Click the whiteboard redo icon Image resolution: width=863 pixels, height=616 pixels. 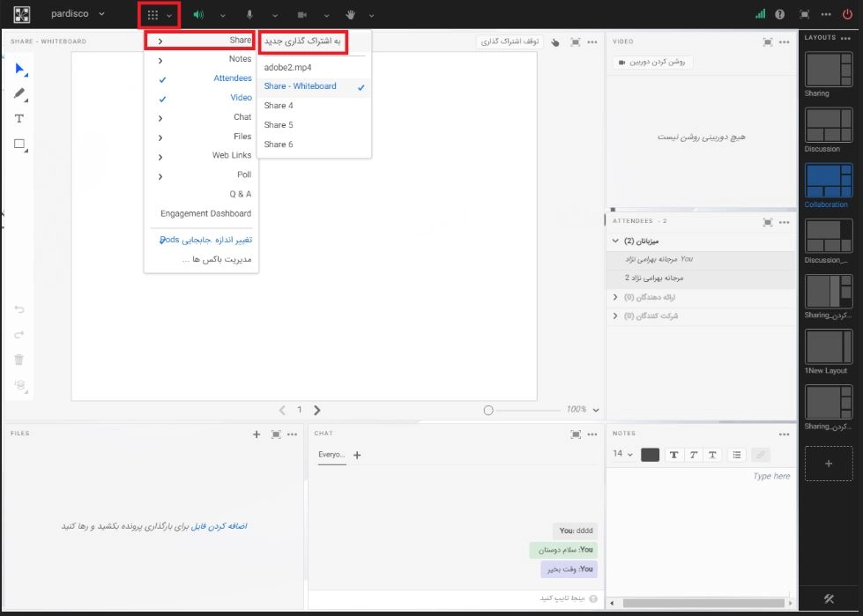[19, 334]
